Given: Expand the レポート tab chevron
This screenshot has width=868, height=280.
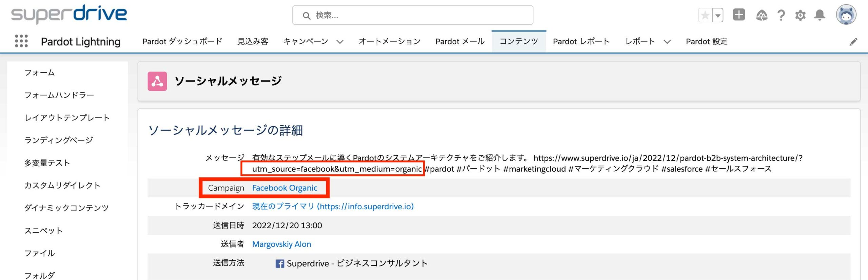Looking at the screenshot, I should click(x=667, y=42).
